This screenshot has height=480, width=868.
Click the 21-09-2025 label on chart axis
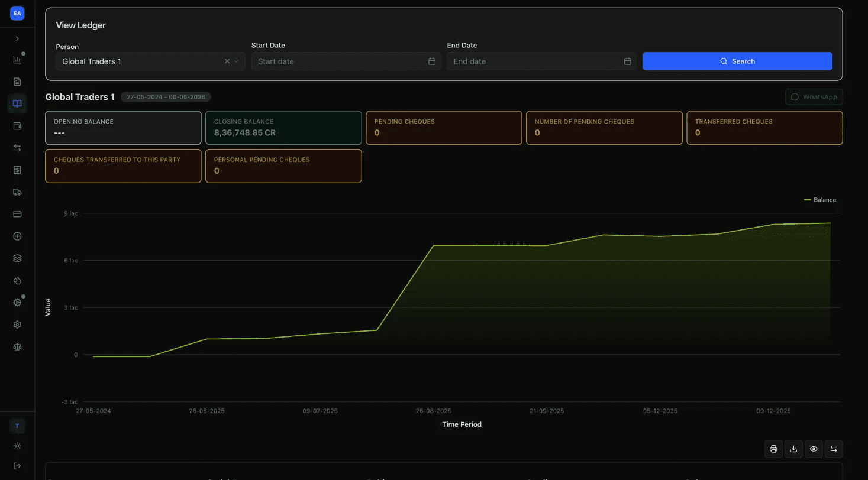(547, 411)
